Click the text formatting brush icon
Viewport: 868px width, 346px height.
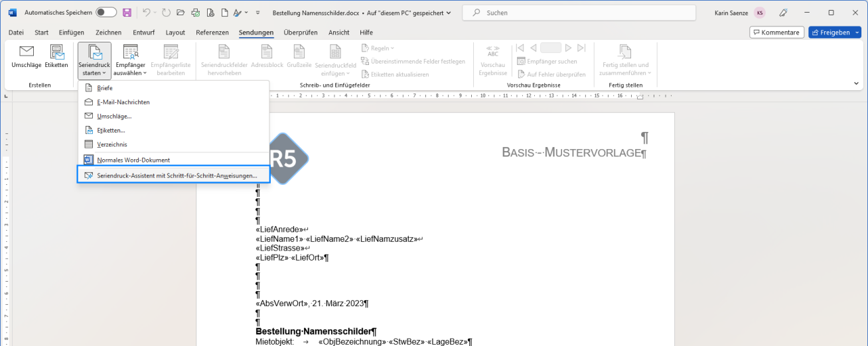click(x=237, y=13)
